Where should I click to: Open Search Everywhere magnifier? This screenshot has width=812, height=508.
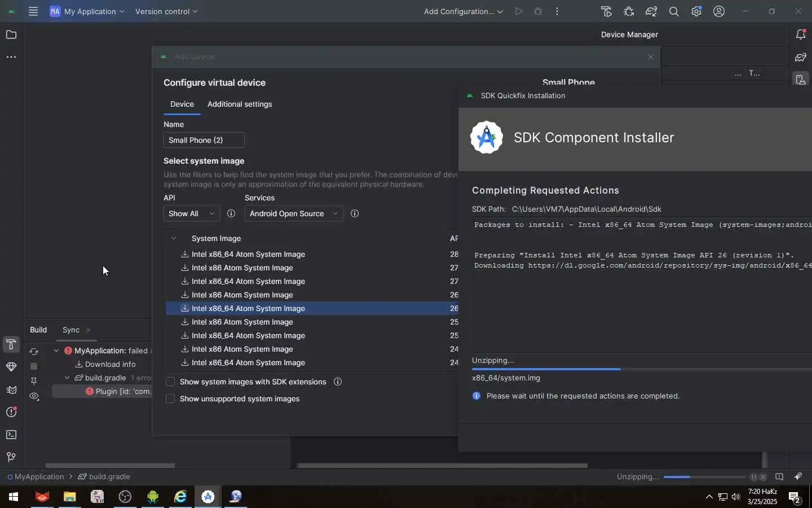pyautogui.click(x=674, y=11)
